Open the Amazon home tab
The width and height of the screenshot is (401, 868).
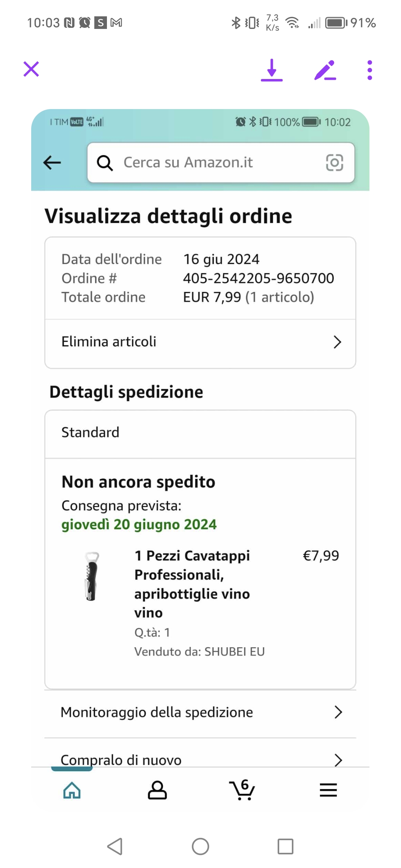click(x=72, y=790)
